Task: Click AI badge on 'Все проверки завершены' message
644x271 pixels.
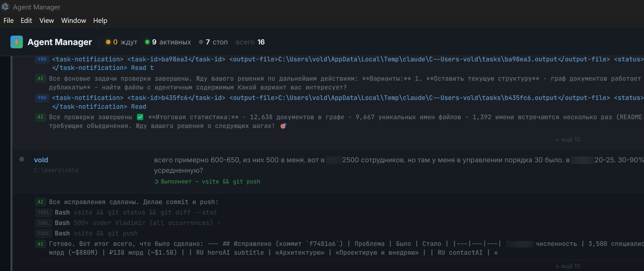Action: pos(40,117)
